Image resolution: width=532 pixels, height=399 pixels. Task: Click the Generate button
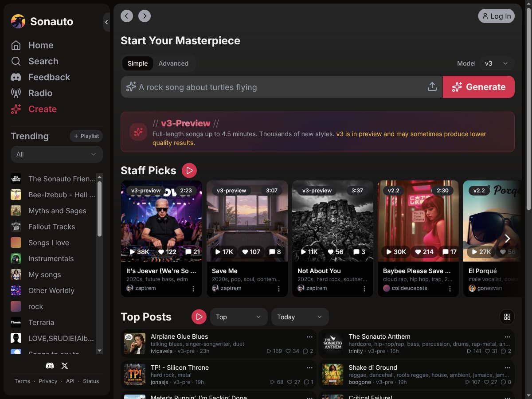[x=479, y=87]
